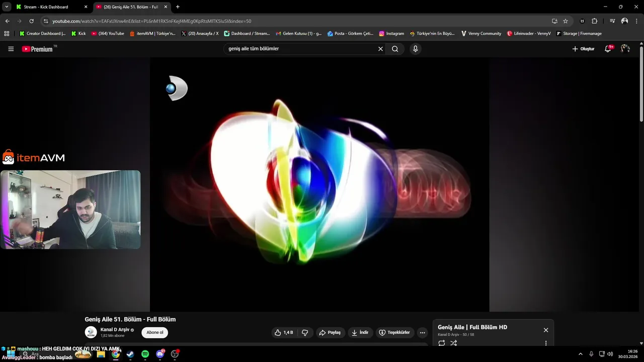This screenshot has width=644, height=362.
Task: Open Spotify from the taskbar
Action: [x=145, y=354]
